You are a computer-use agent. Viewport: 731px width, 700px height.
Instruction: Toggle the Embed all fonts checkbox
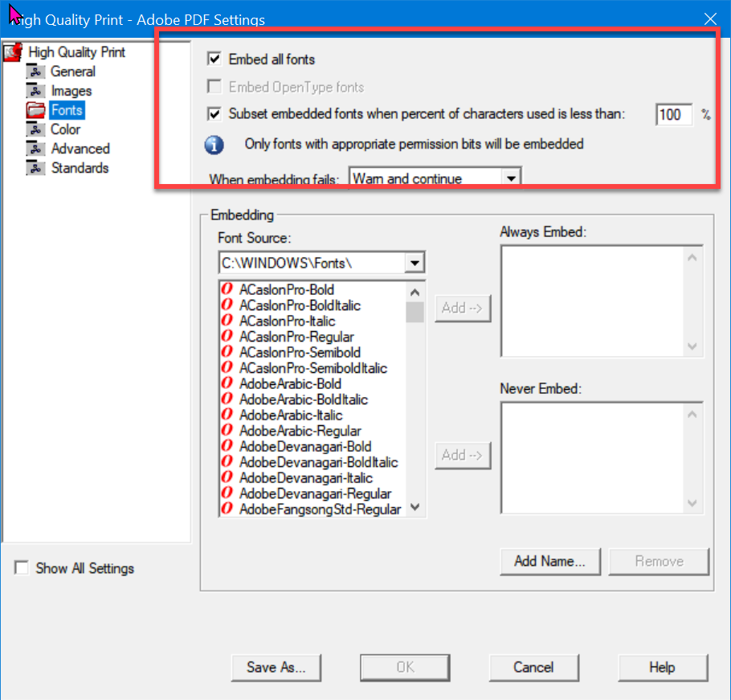pyautogui.click(x=214, y=59)
